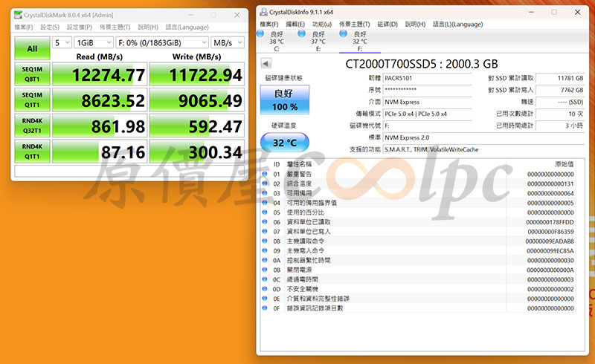Viewport: 595px width, 364px height.
Task: Select the C: drive tab at 38 °C
Action: coord(276,41)
